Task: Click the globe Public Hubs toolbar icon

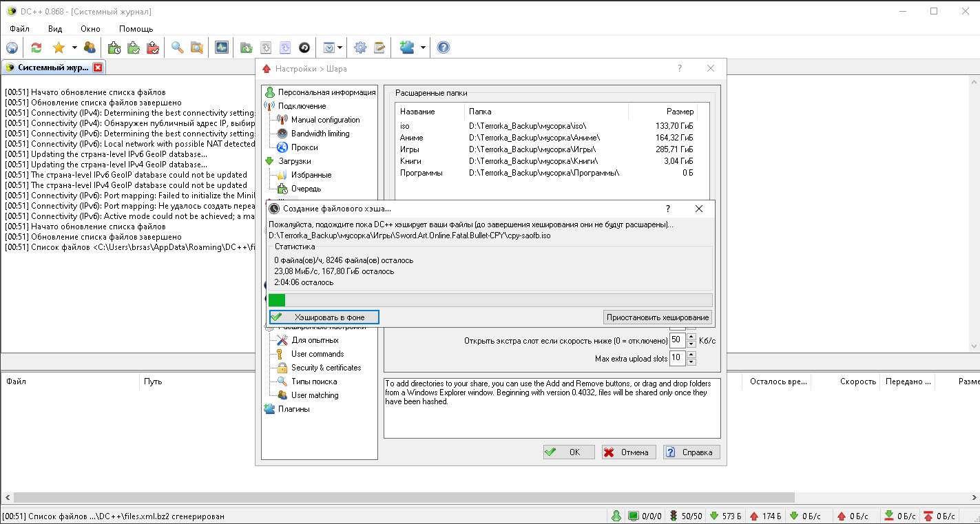Action: click(x=12, y=48)
